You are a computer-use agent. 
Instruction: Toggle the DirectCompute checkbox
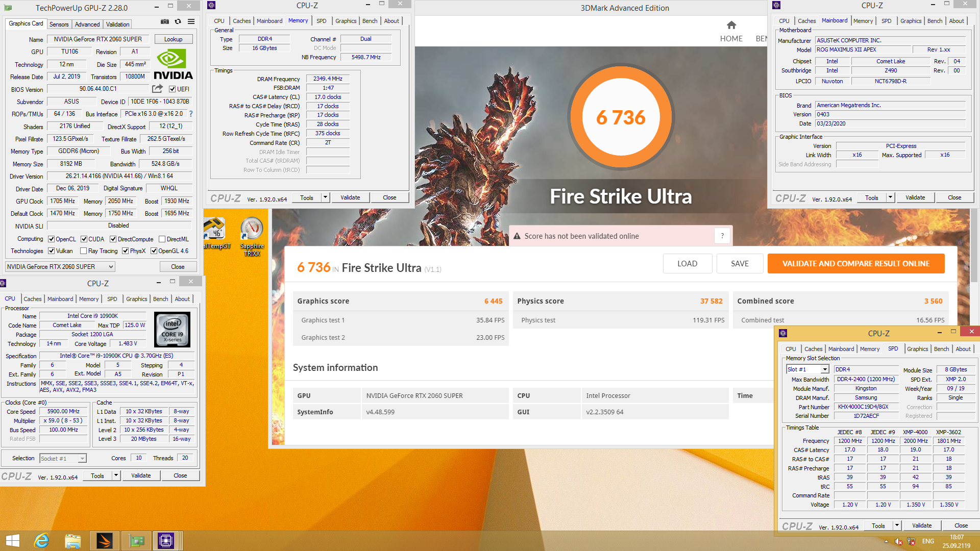pyautogui.click(x=113, y=239)
